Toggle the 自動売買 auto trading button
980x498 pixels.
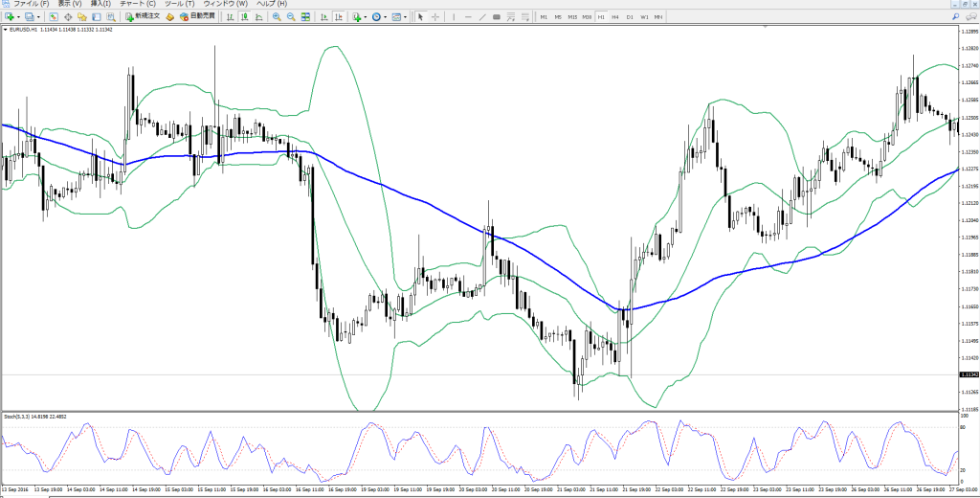pyautogui.click(x=197, y=17)
